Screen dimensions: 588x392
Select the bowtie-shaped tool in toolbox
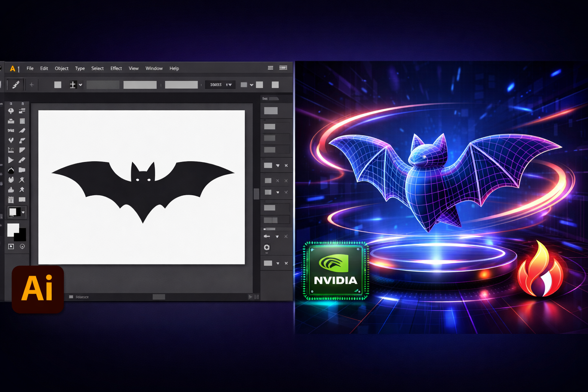point(11,131)
